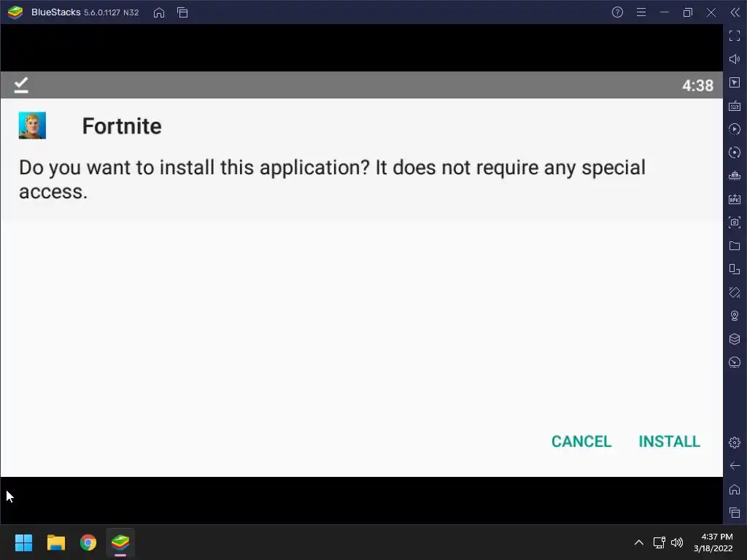The width and height of the screenshot is (747, 560).
Task: Click the BlueStacks logo in title bar
Action: click(15, 12)
